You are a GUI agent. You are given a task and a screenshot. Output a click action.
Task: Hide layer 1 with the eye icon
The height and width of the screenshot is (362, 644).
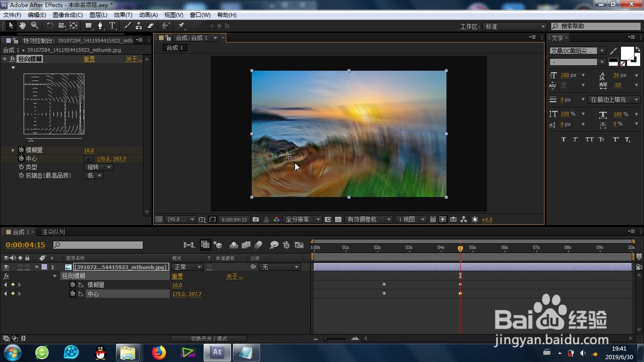tap(7, 267)
